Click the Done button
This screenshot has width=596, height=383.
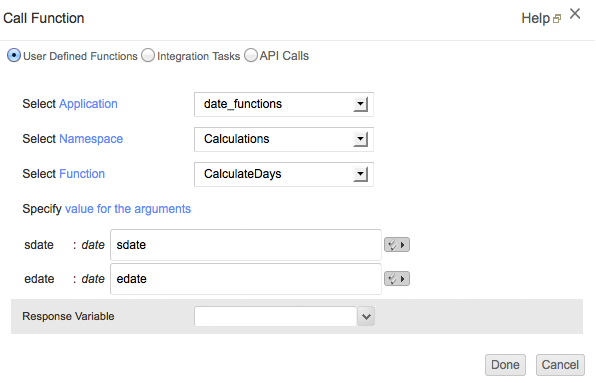pyautogui.click(x=505, y=365)
